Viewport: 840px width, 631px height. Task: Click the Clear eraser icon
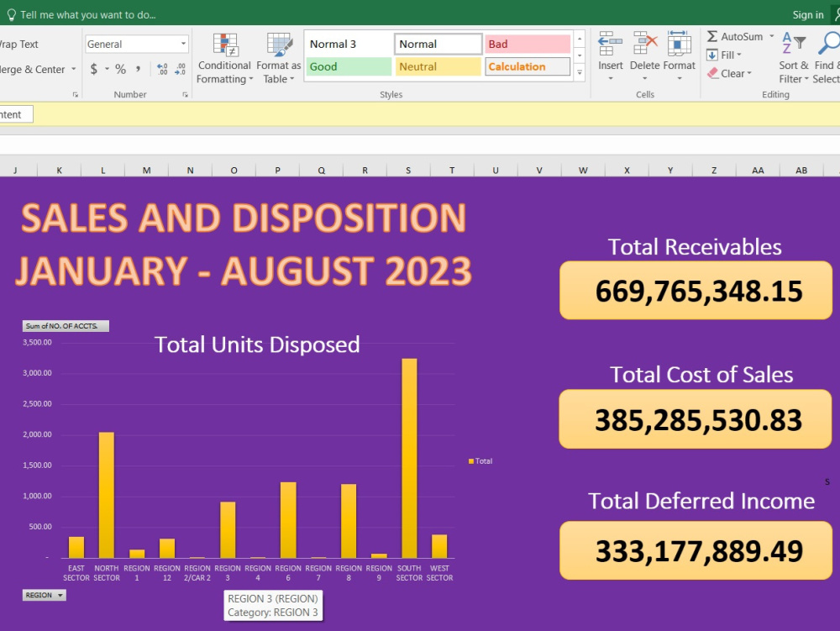point(712,73)
